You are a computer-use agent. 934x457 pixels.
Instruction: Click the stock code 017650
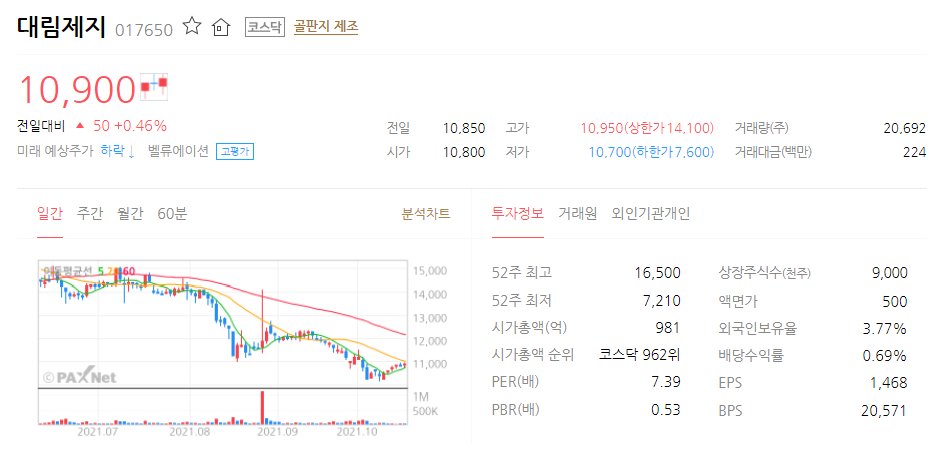click(x=144, y=29)
